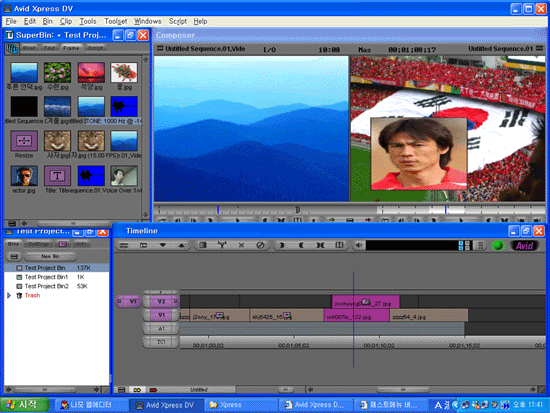Screen dimensions: 550x413
Task: Select Test Project Bin2 row
Action: (x=56, y=286)
